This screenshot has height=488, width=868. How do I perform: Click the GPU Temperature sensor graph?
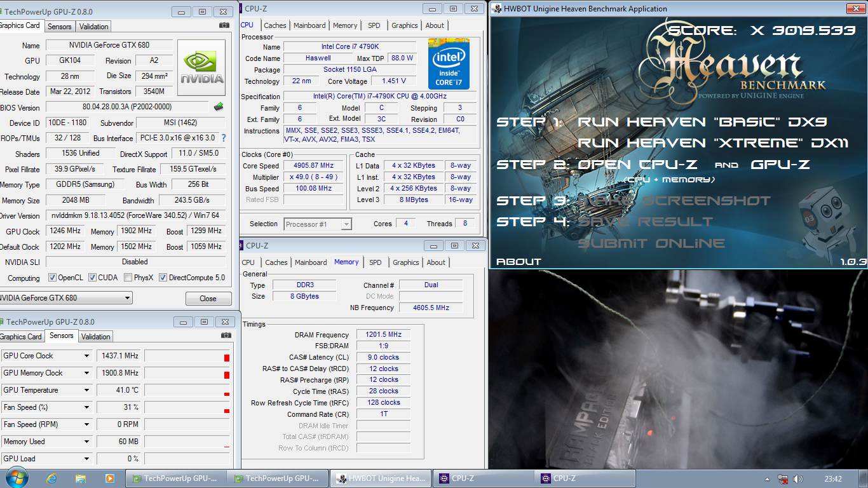pos(187,390)
